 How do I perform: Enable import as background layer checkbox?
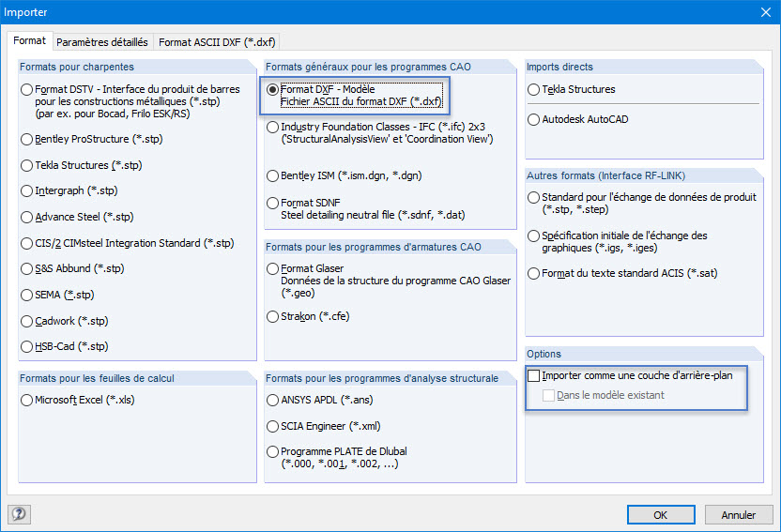[x=535, y=375]
